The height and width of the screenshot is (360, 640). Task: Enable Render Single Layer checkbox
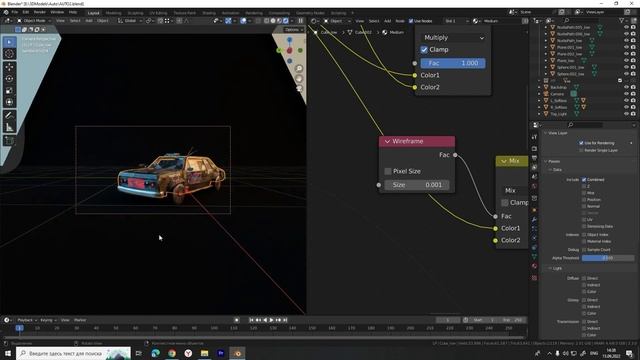tap(581, 150)
